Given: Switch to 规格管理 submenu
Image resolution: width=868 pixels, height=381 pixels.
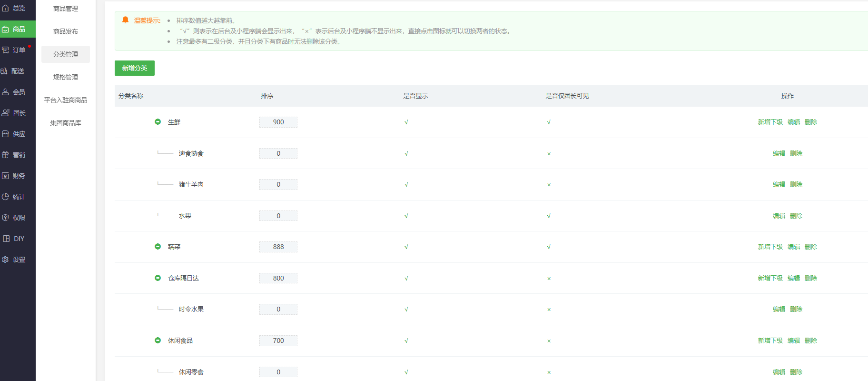Looking at the screenshot, I should click(x=66, y=77).
